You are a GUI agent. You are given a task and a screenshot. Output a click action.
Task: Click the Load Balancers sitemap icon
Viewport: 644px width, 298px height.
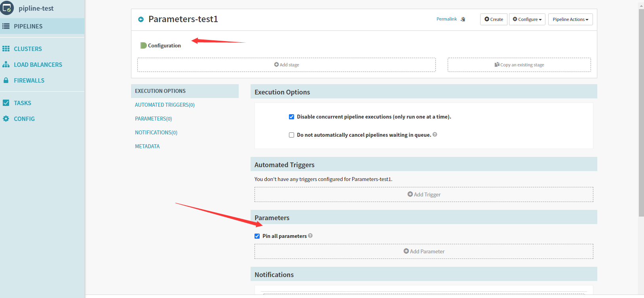[x=6, y=64]
